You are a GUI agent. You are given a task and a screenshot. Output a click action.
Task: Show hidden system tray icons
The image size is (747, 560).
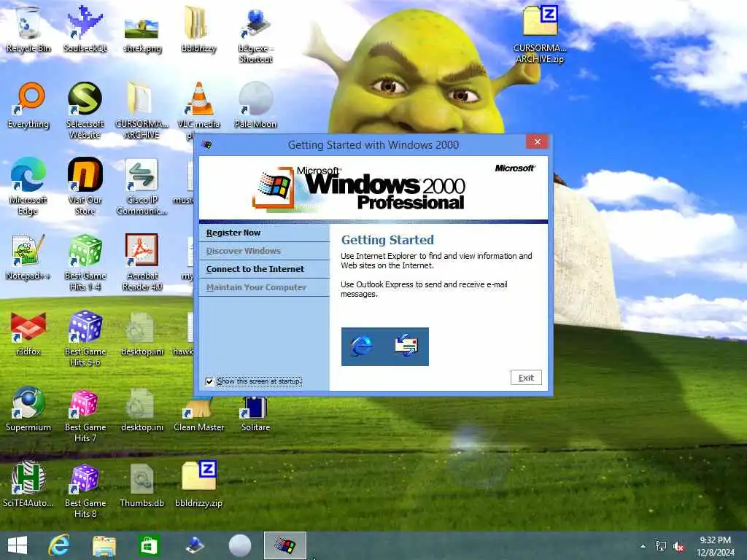click(x=643, y=546)
